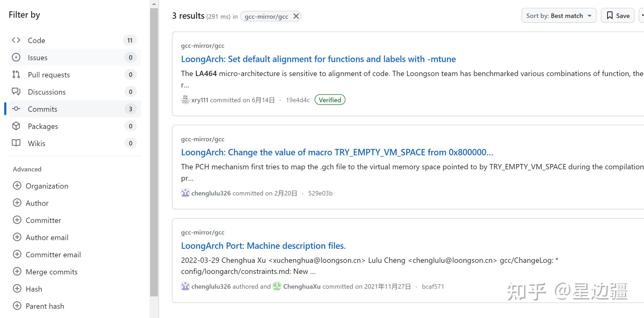Click the plus icon beside Merge commits

point(17,272)
